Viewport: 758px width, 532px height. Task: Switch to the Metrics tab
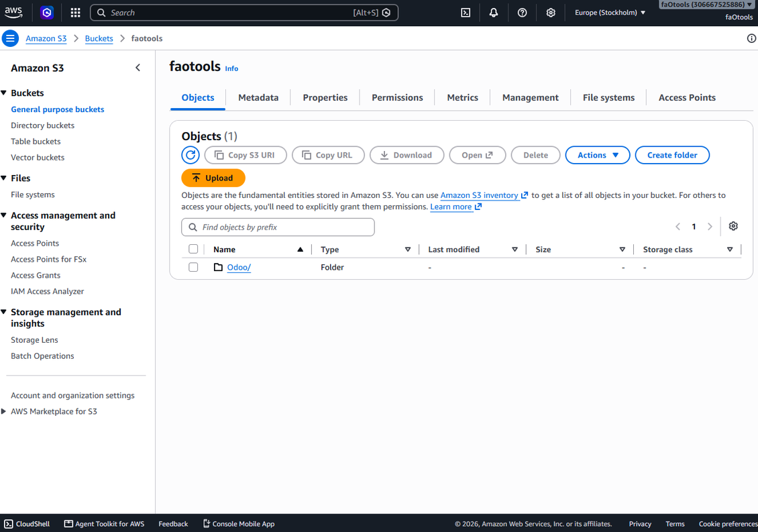click(x=463, y=98)
